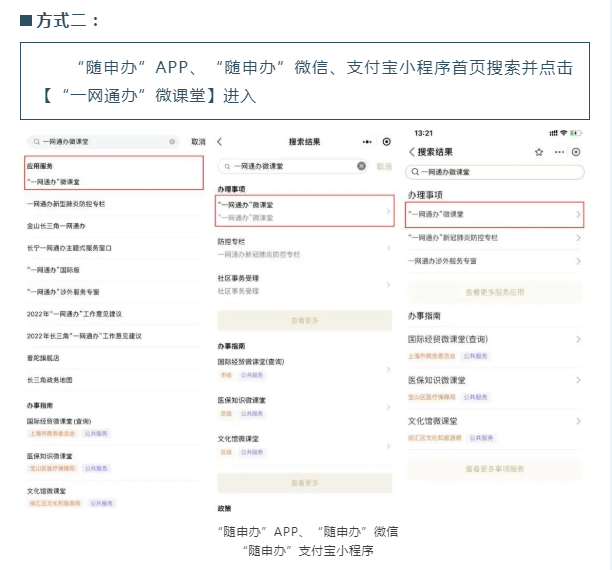Tap magnifier icon in right screenshot search box
The width and height of the screenshot is (612, 570).
point(415,172)
